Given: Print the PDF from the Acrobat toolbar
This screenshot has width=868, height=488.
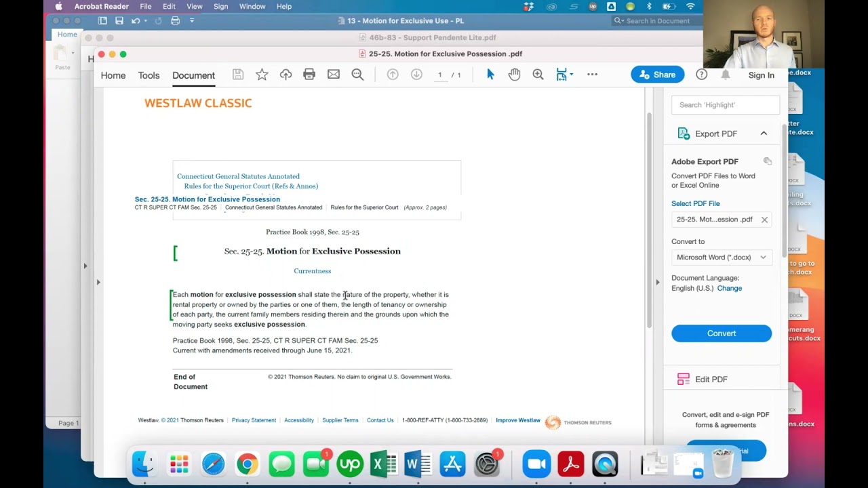Looking at the screenshot, I should pos(309,75).
